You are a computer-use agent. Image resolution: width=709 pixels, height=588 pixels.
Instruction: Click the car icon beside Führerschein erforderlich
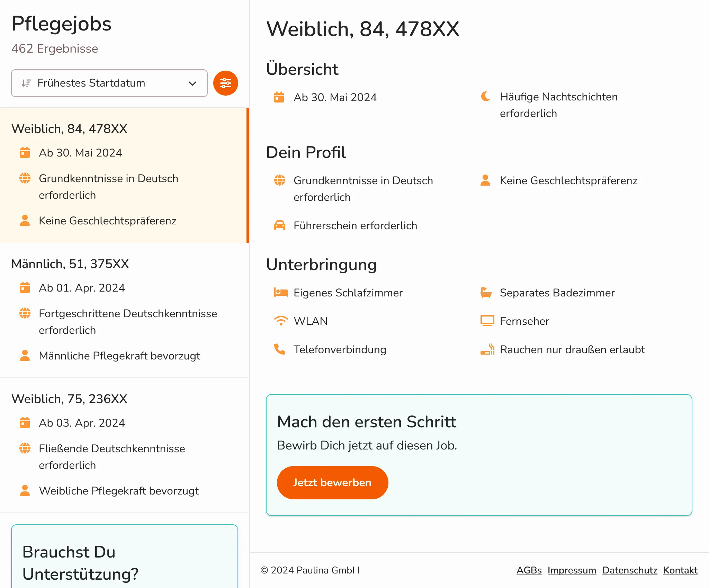[279, 225]
